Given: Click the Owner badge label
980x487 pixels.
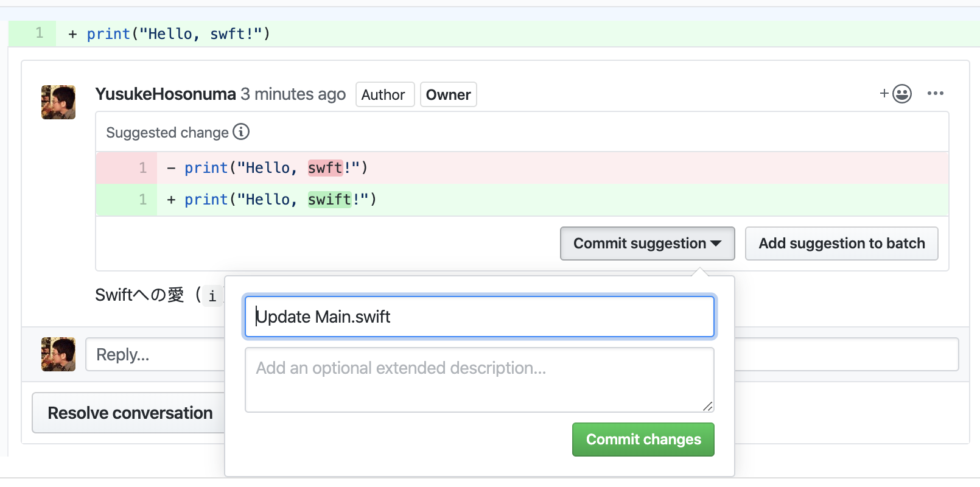Looking at the screenshot, I should 448,95.
